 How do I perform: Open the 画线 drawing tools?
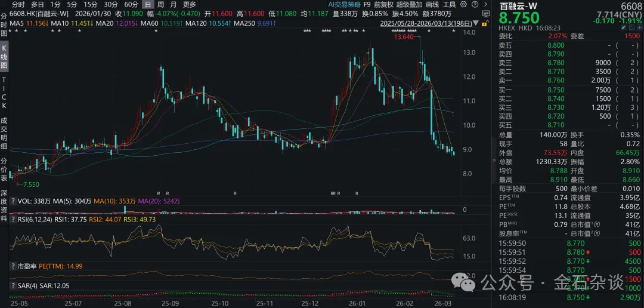432,5
